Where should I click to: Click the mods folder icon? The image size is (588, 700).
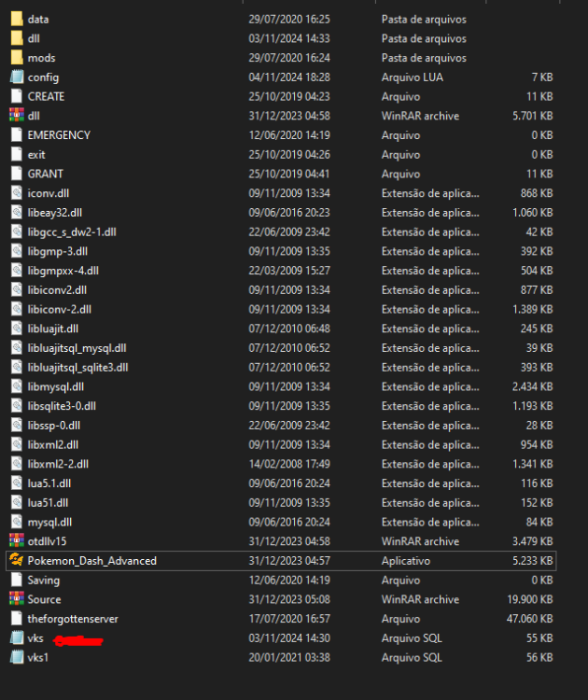[17, 58]
